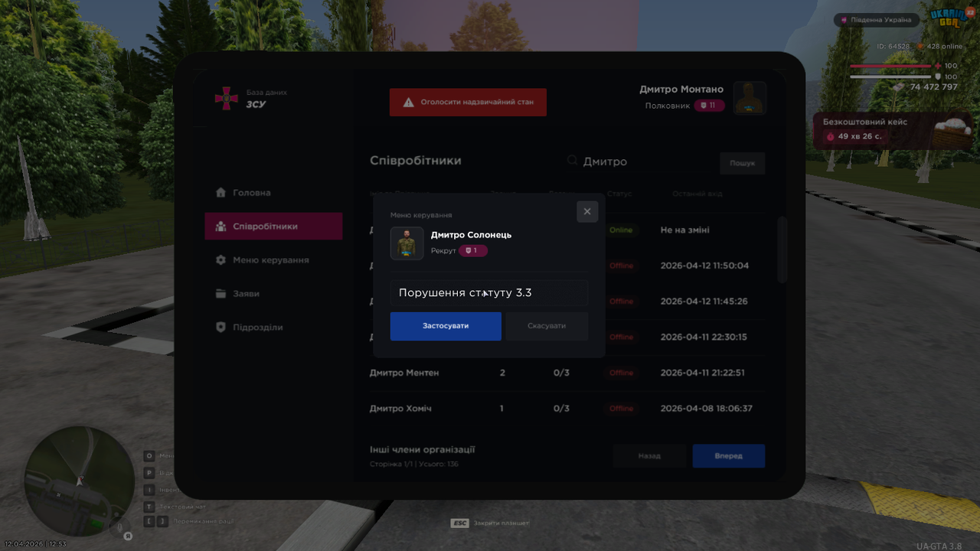Click the last login 2026-04-12 11:45:26

704,302
